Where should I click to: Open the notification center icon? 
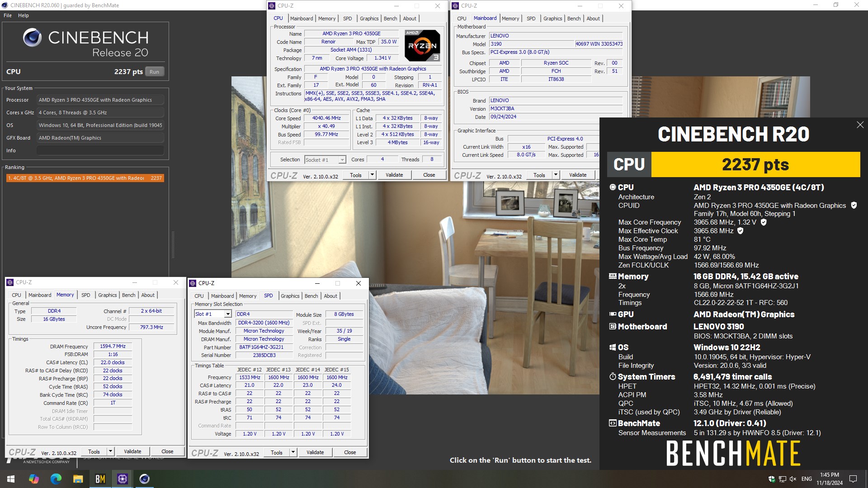(x=853, y=479)
